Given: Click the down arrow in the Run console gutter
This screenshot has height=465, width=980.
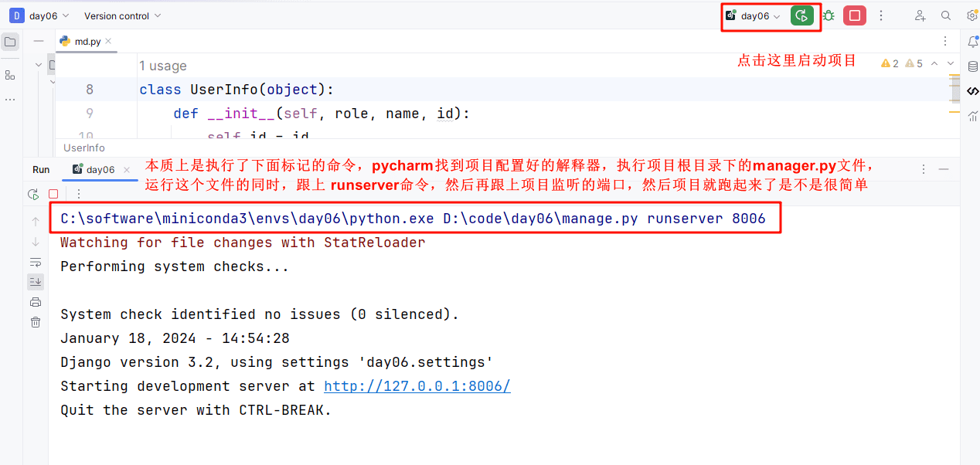Looking at the screenshot, I should [36, 242].
